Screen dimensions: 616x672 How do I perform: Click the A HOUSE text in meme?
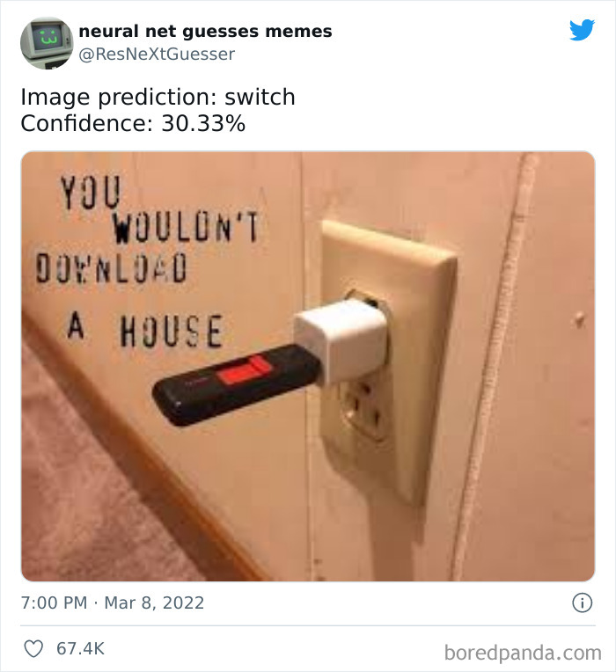click(145, 330)
